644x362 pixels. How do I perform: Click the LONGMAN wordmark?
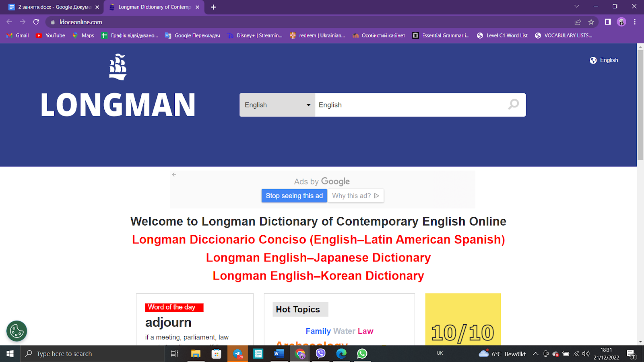tap(118, 105)
